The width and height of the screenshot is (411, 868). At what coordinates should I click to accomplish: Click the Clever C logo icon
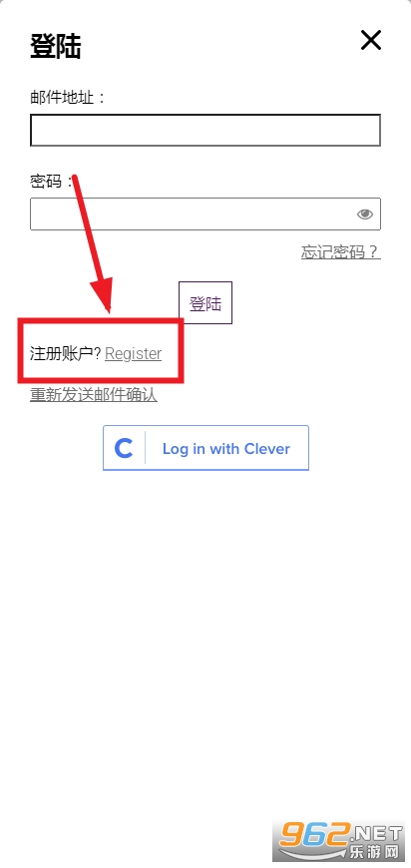tap(124, 448)
